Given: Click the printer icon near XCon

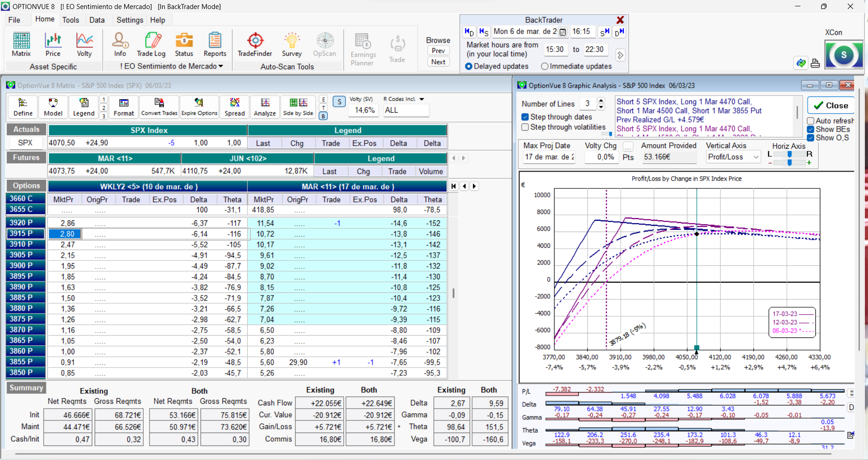Looking at the screenshot, I should click(x=815, y=64).
